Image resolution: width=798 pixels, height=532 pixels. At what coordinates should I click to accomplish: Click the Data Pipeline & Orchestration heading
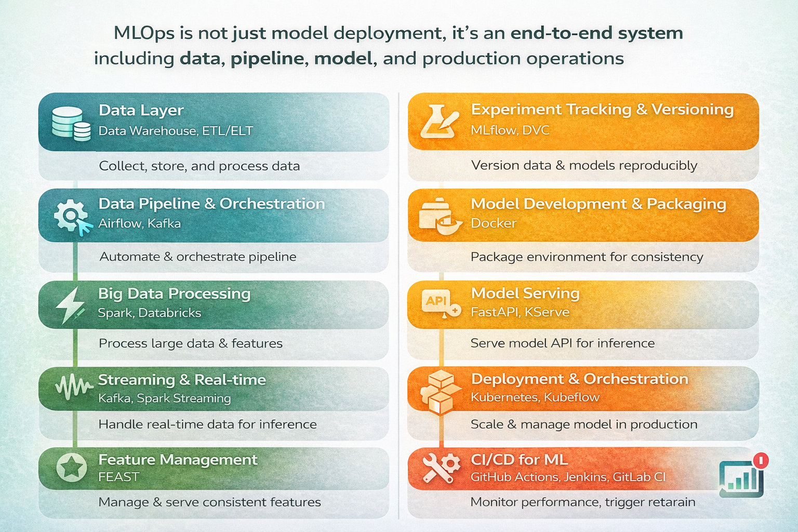[x=211, y=204]
